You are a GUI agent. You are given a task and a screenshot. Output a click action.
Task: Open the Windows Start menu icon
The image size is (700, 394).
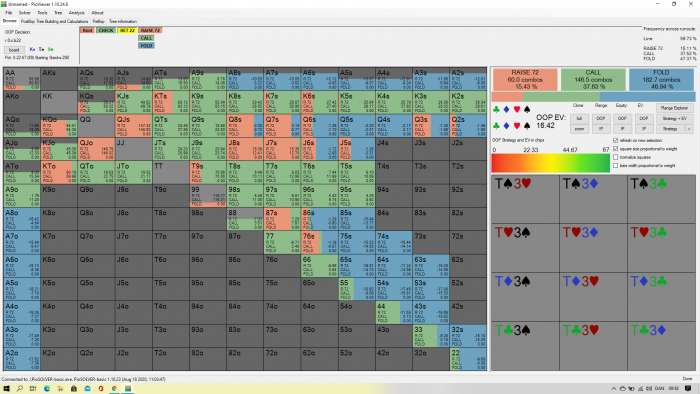6,389
